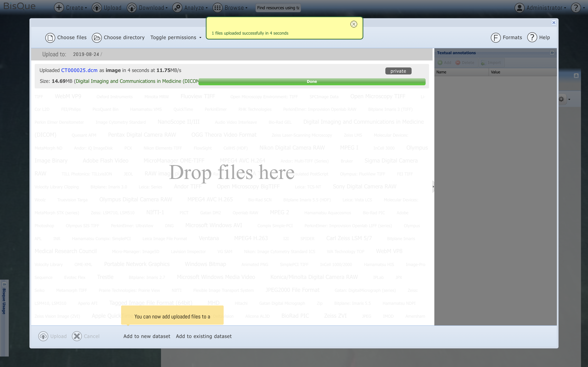Click the Help question mark icon

point(532,38)
